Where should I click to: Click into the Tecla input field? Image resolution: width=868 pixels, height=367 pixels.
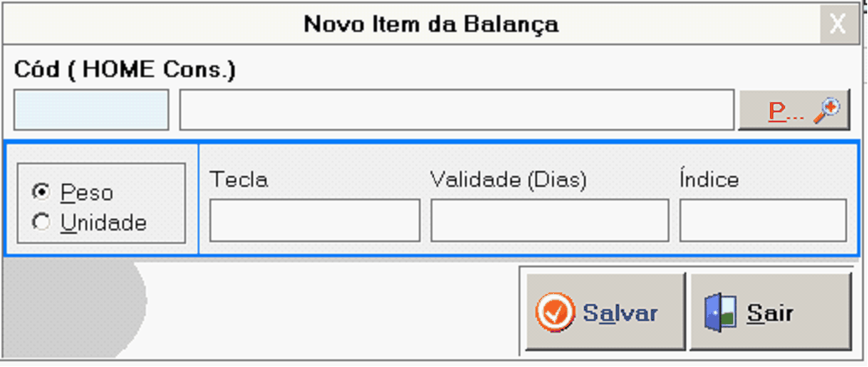(x=314, y=220)
